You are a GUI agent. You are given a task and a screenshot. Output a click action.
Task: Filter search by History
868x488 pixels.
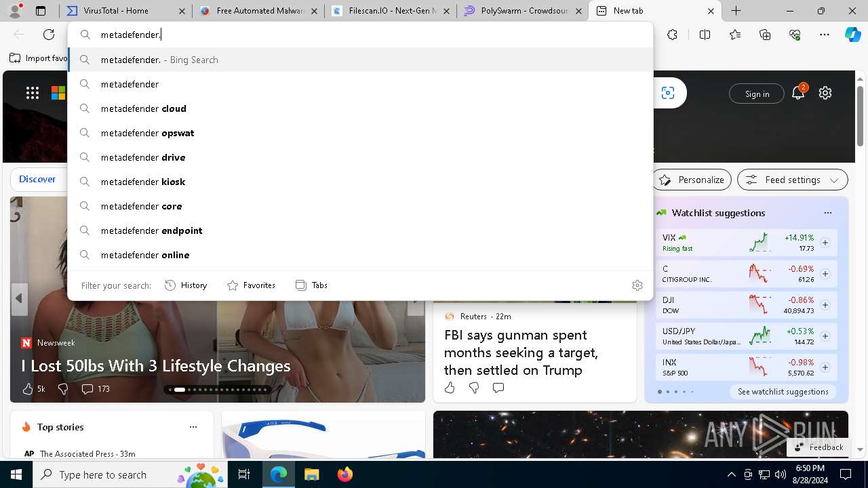click(x=186, y=285)
